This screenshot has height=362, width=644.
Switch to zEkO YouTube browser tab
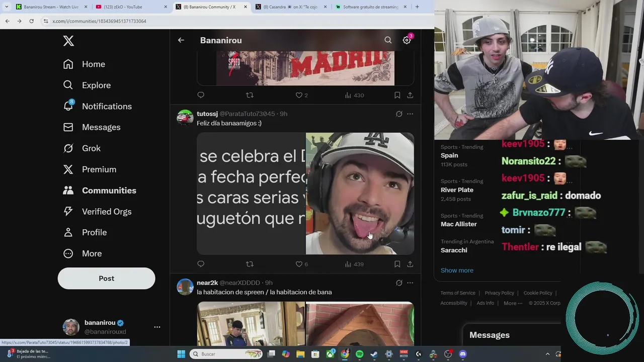pos(130,7)
